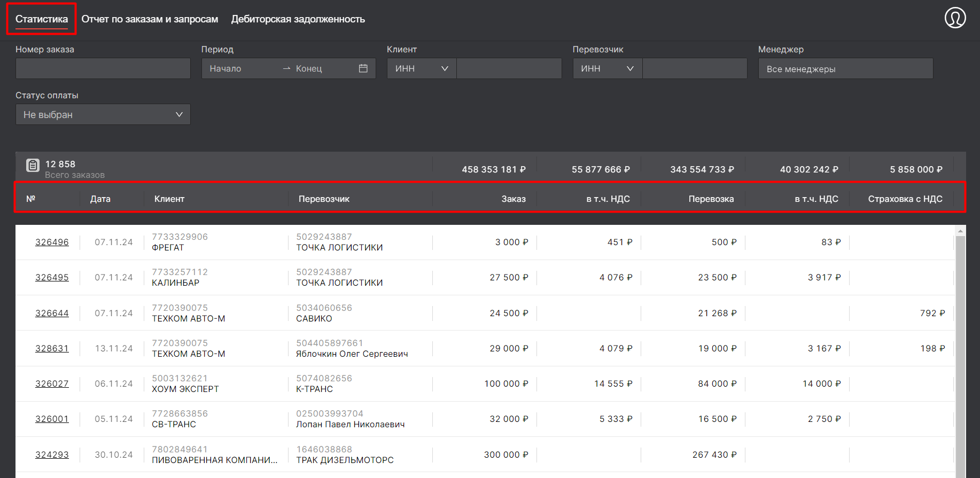Screen dimensions: 980x478
Task: Click insurance value 792 ₽
Action: click(932, 313)
